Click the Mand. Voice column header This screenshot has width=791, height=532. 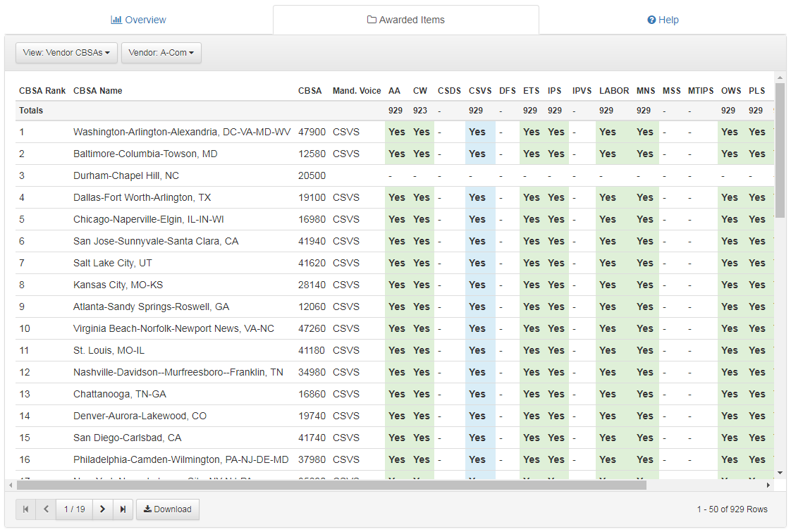coord(357,91)
